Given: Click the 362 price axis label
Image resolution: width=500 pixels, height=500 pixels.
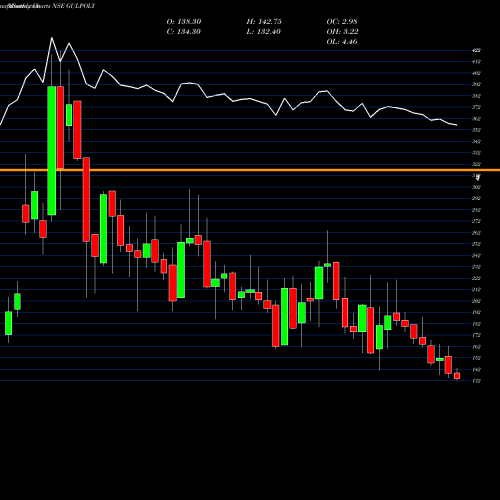Looking at the screenshot, I should (x=476, y=119).
